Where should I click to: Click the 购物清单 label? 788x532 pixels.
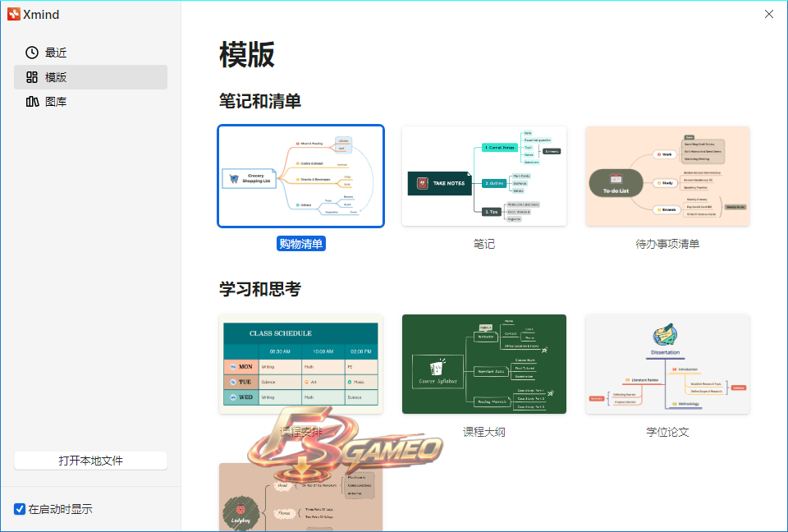pos(301,244)
